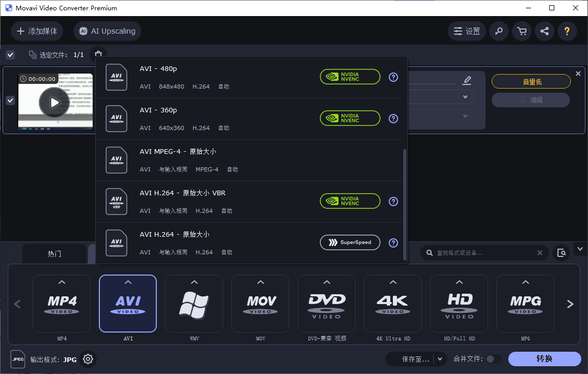This screenshot has height=374, width=588.
Task: Switch to the 热门 tab
Action: pyautogui.click(x=54, y=254)
